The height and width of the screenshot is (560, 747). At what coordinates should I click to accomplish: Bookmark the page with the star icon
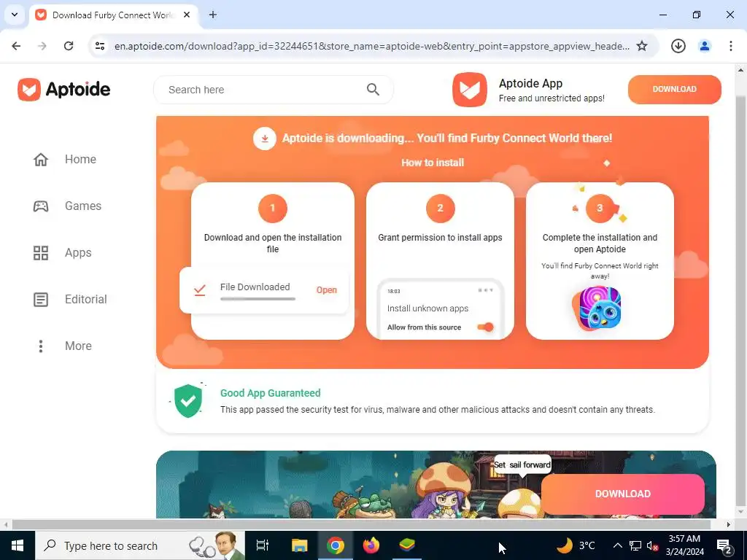[642, 46]
